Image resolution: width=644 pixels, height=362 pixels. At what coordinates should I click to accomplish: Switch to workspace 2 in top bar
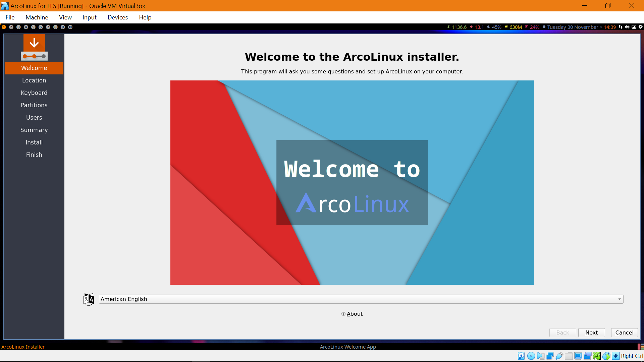click(x=11, y=27)
